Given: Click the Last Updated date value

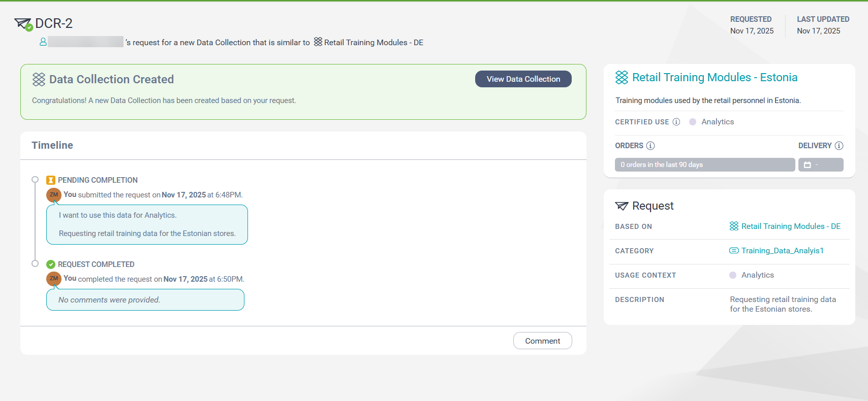Looking at the screenshot, I should pyautogui.click(x=819, y=31).
